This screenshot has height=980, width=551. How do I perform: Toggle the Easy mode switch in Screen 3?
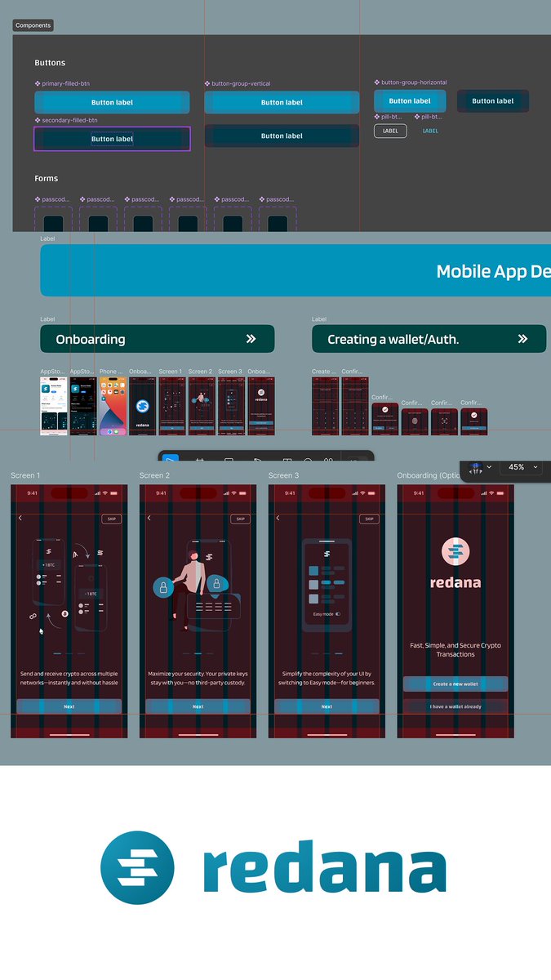coord(338,613)
